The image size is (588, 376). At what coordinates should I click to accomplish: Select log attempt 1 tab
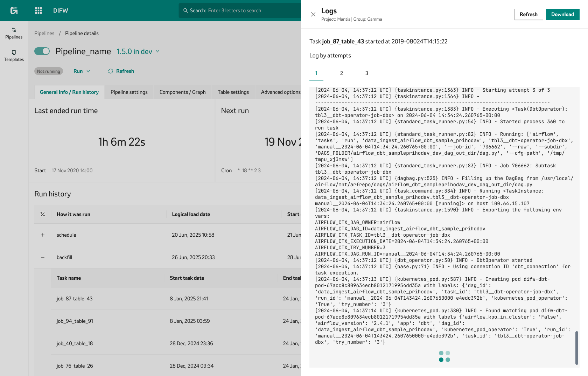coord(316,73)
